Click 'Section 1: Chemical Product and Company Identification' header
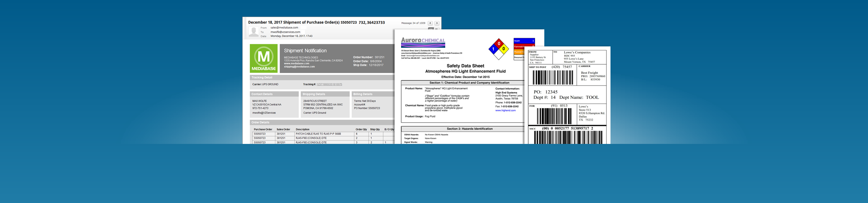 pos(469,83)
